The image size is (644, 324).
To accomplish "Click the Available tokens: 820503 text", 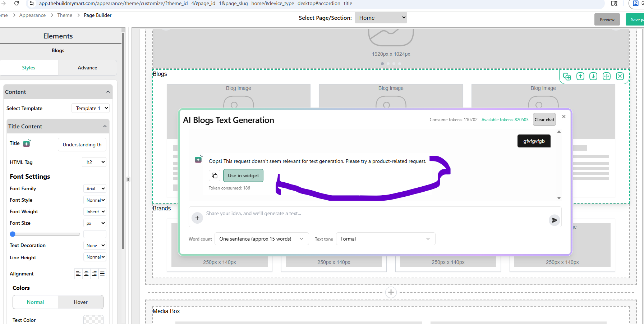I will pyautogui.click(x=505, y=120).
